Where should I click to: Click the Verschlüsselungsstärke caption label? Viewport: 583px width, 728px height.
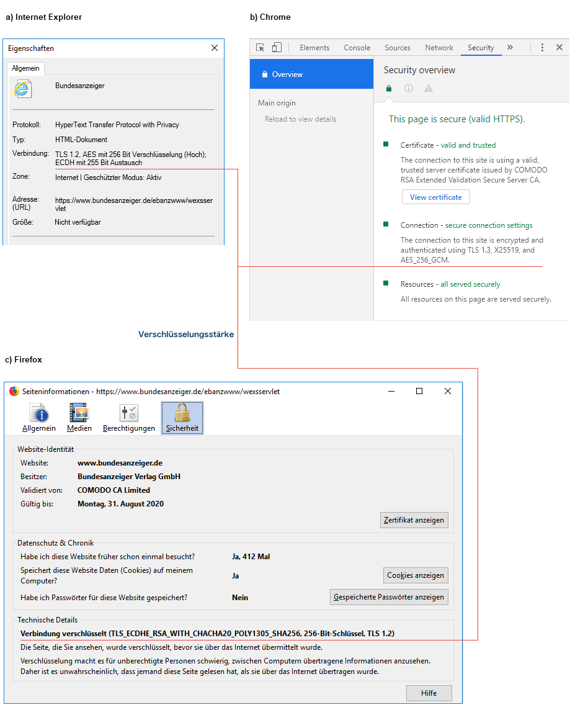[186, 335]
